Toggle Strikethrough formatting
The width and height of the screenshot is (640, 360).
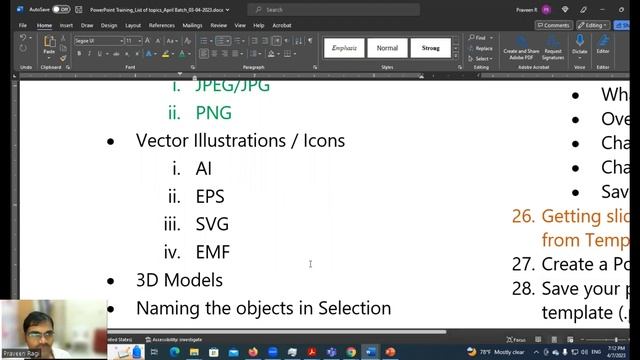116,54
